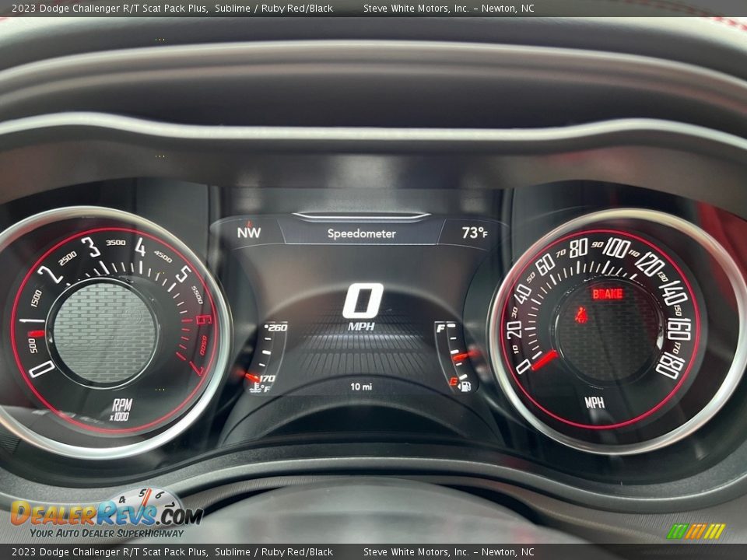
Task: Tap the 170 coolant gauge mark
Action: click(267, 379)
